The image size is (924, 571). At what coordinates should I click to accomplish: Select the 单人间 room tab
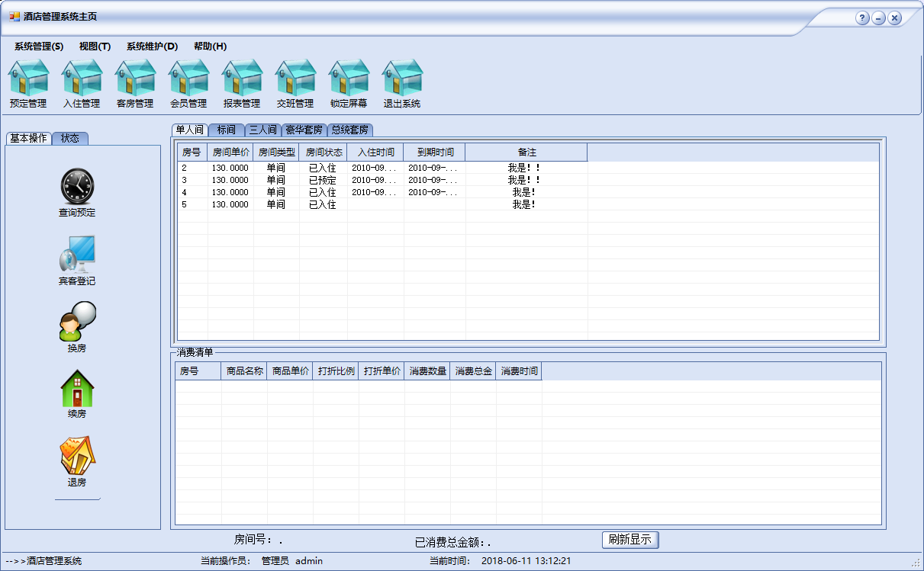click(x=189, y=130)
